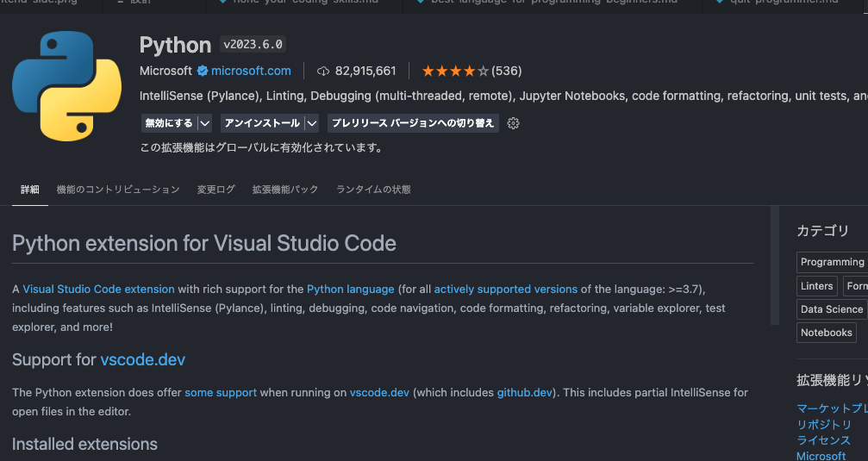Click the verified publisher badge icon

pos(203,71)
